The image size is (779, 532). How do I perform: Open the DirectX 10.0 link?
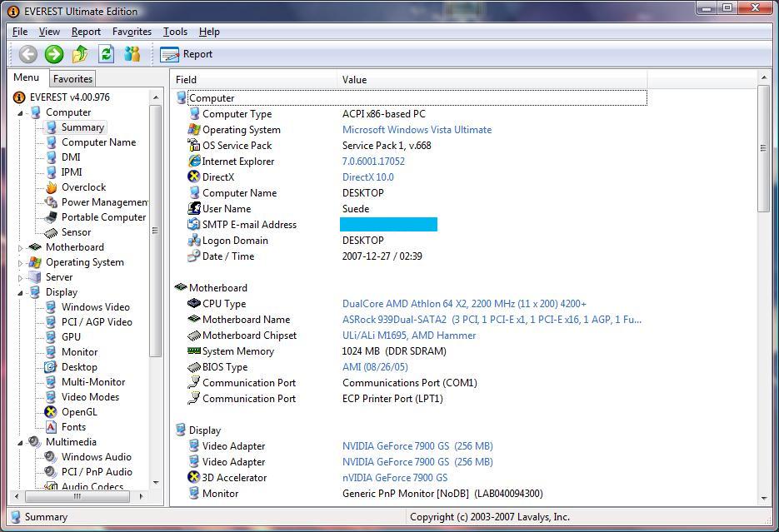pyautogui.click(x=367, y=177)
